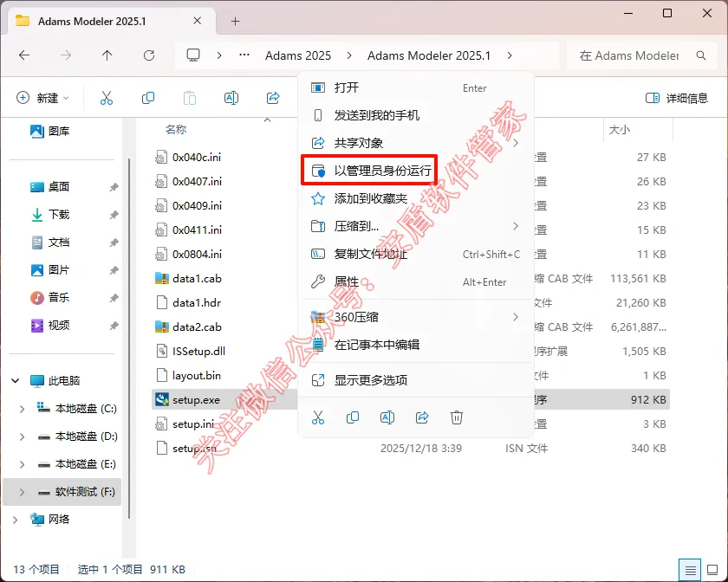Click the monitor icon in the address bar
The height and width of the screenshot is (582, 728).
193,55
